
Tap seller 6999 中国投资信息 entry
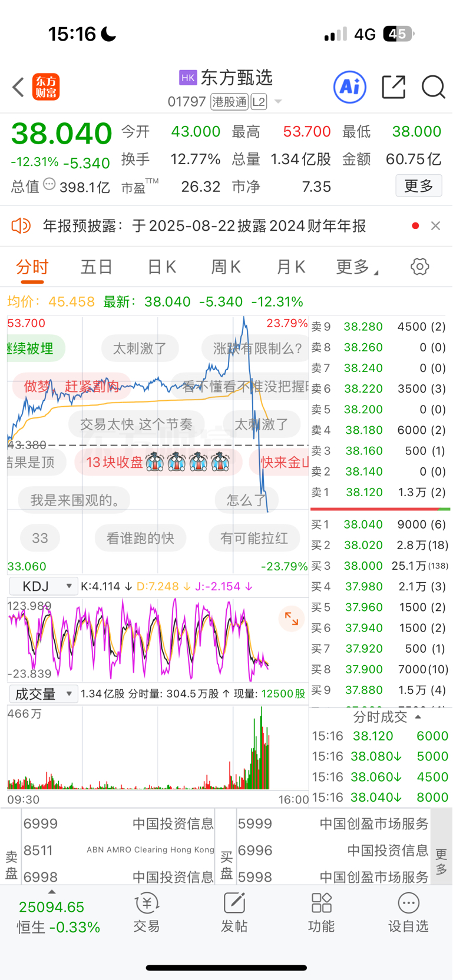click(118, 823)
